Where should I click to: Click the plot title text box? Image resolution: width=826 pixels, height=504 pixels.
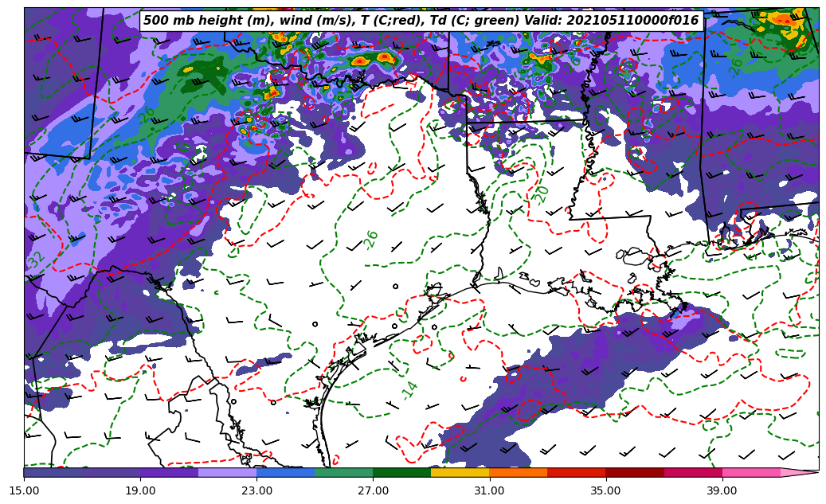[x=421, y=21]
